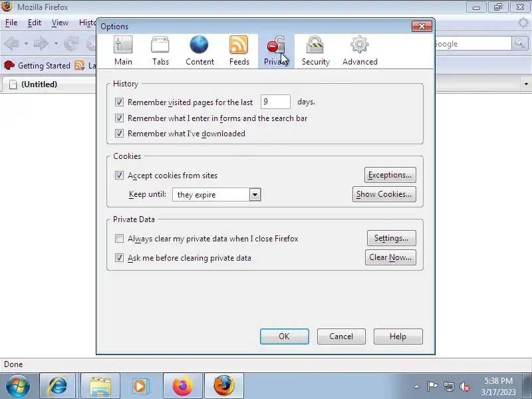Click Cancel in Options dialog
Viewport: 532px width, 399px height.
pos(341,336)
